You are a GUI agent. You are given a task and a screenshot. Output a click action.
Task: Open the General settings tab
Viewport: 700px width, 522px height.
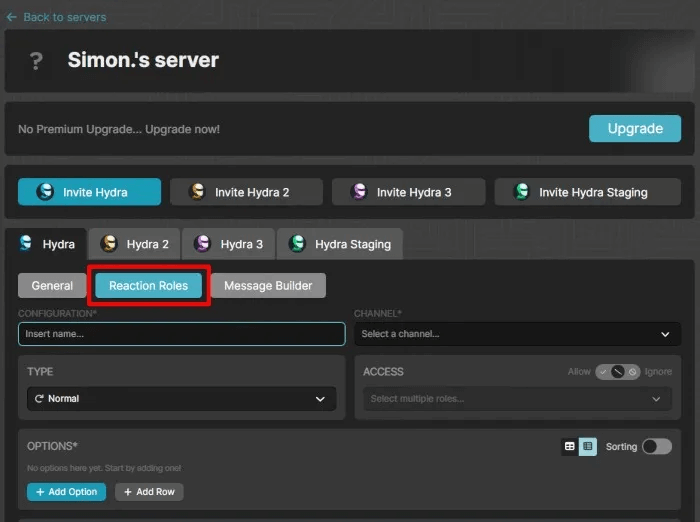point(52,285)
